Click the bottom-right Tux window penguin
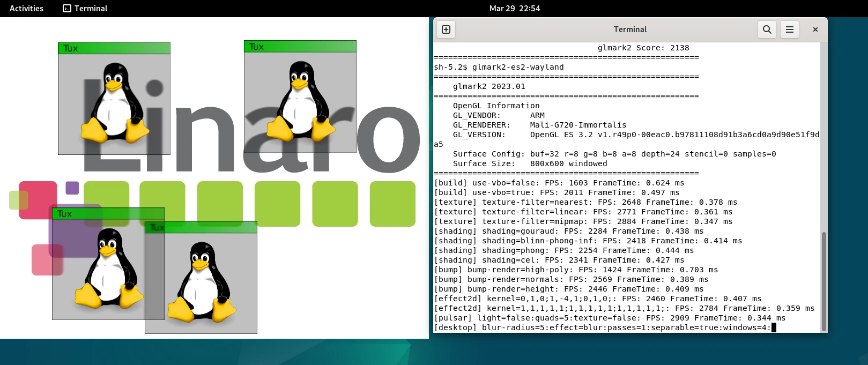 point(202,281)
